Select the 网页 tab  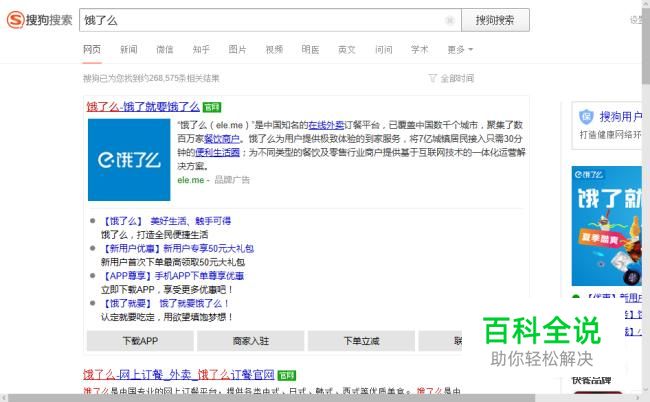pos(92,50)
